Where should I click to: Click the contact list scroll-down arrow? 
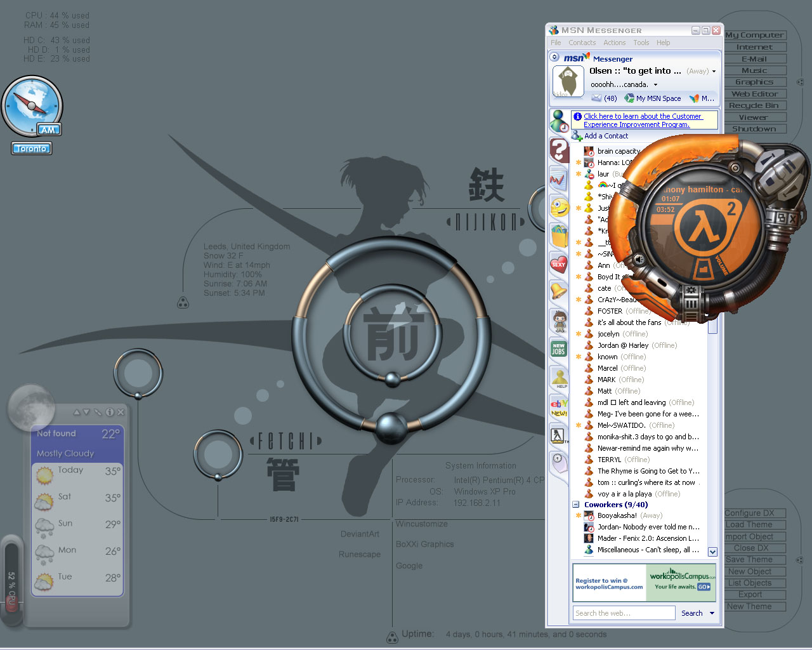(712, 552)
